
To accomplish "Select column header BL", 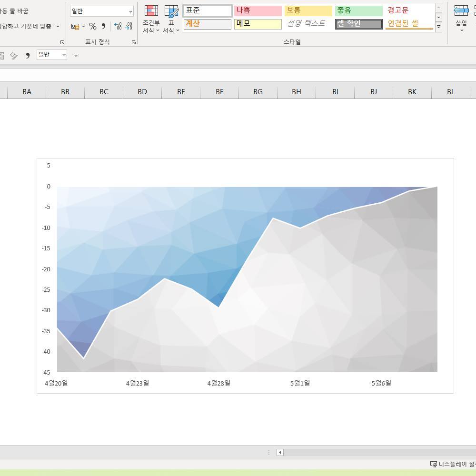I will coord(451,92).
